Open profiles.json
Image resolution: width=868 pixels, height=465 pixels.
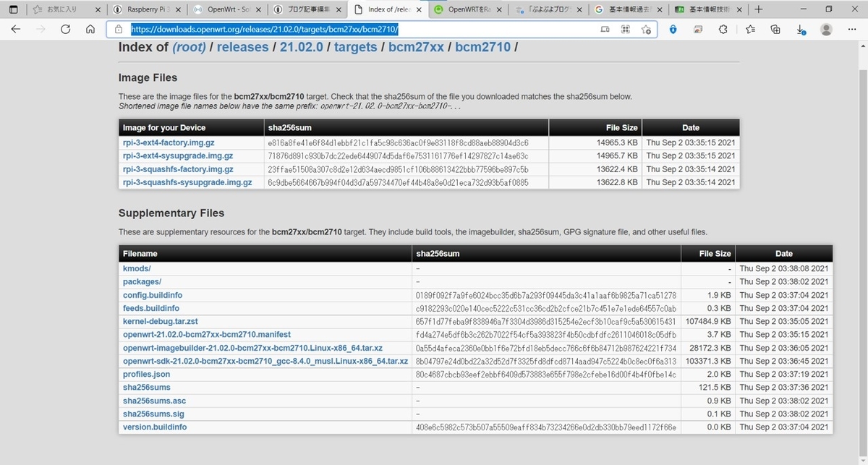tap(146, 375)
